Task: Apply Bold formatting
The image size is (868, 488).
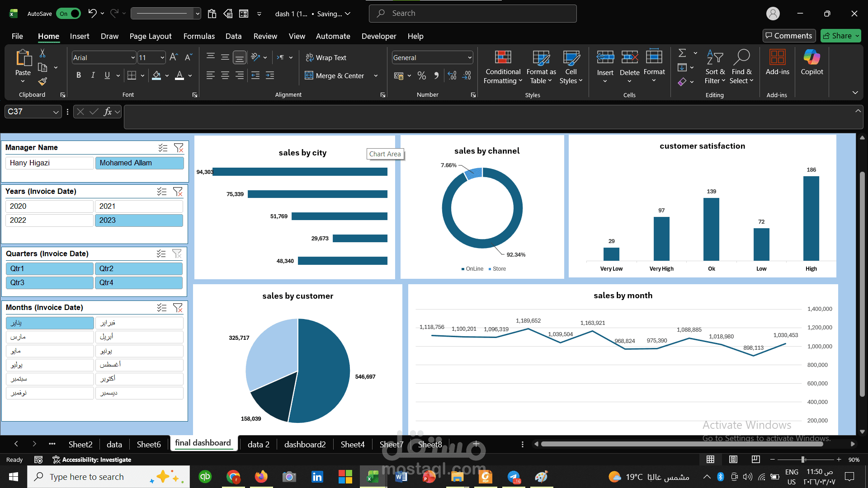Action: tap(79, 75)
